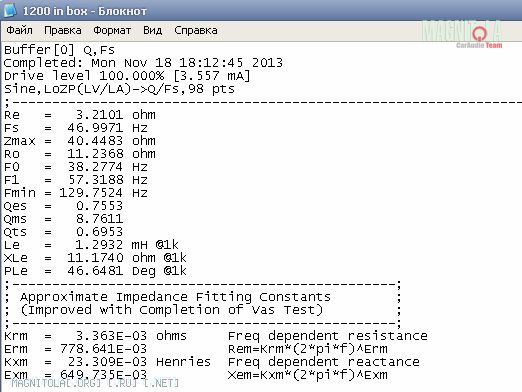
Task: Open the Справка menu
Action: click(x=196, y=30)
